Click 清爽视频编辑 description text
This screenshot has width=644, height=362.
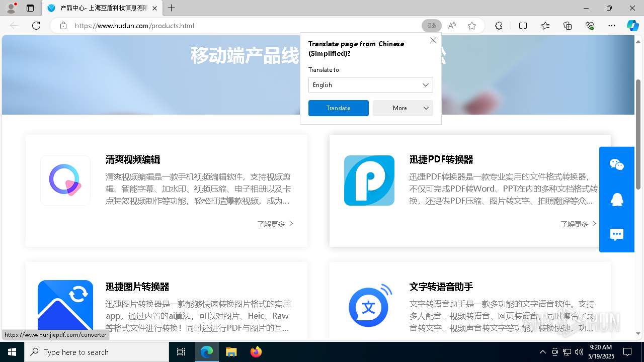[198, 189]
